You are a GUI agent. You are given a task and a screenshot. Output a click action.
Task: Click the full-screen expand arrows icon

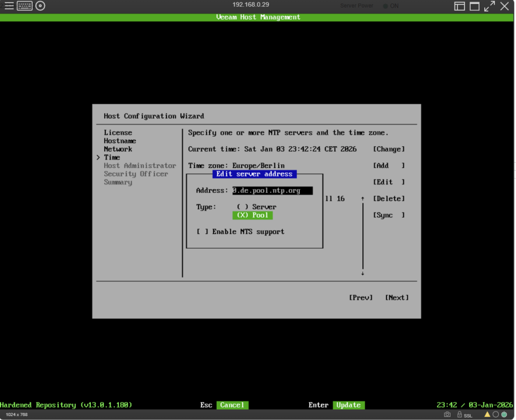click(489, 6)
